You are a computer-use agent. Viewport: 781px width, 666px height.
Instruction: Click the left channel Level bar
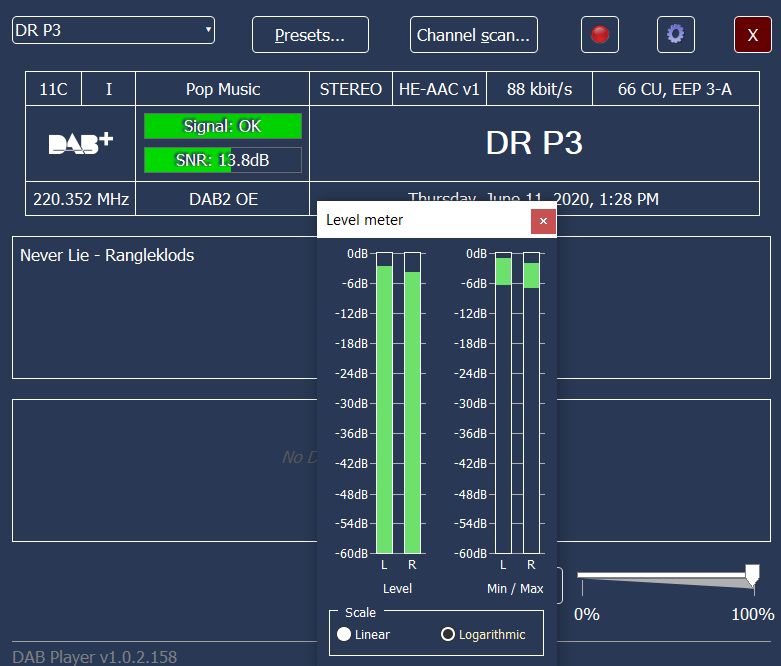(384, 408)
